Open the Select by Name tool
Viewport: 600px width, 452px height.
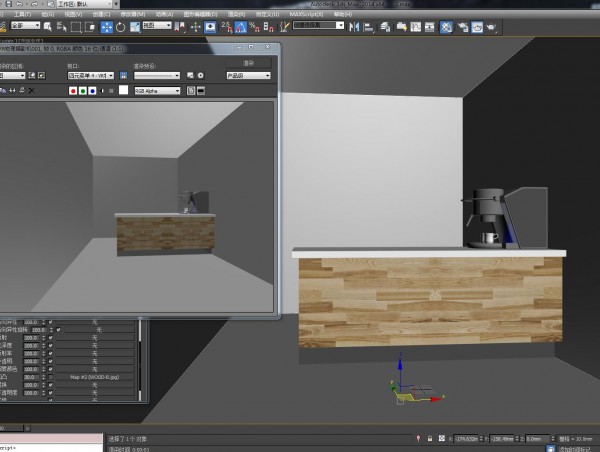(x=61, y=27)
